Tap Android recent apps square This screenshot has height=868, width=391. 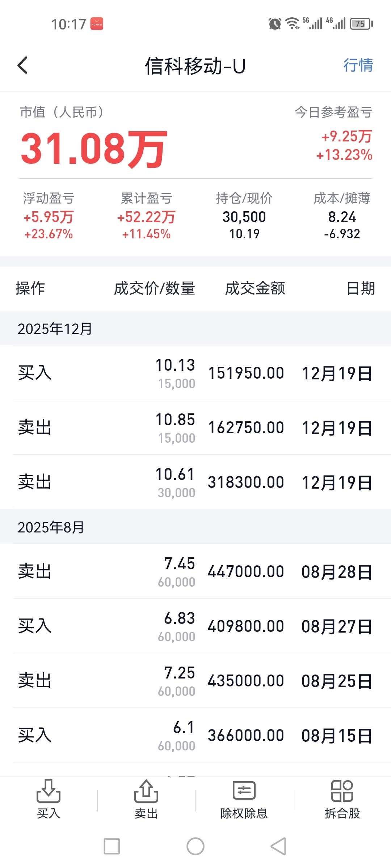pyautogui.click(x=112, y=846)
